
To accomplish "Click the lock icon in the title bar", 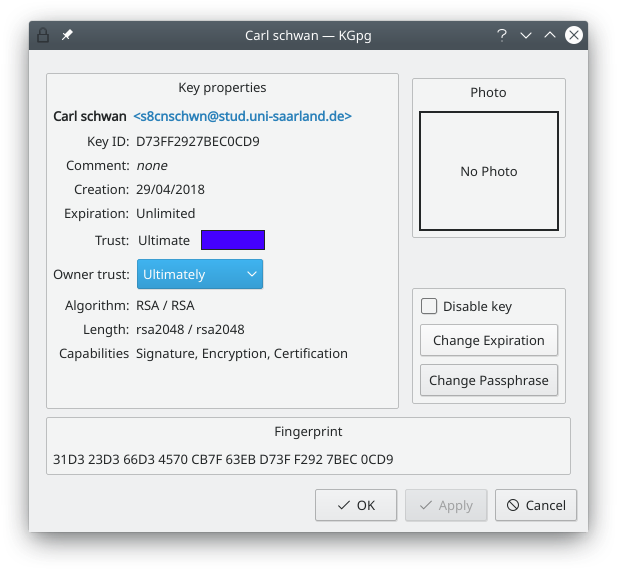I will (43, 35).
